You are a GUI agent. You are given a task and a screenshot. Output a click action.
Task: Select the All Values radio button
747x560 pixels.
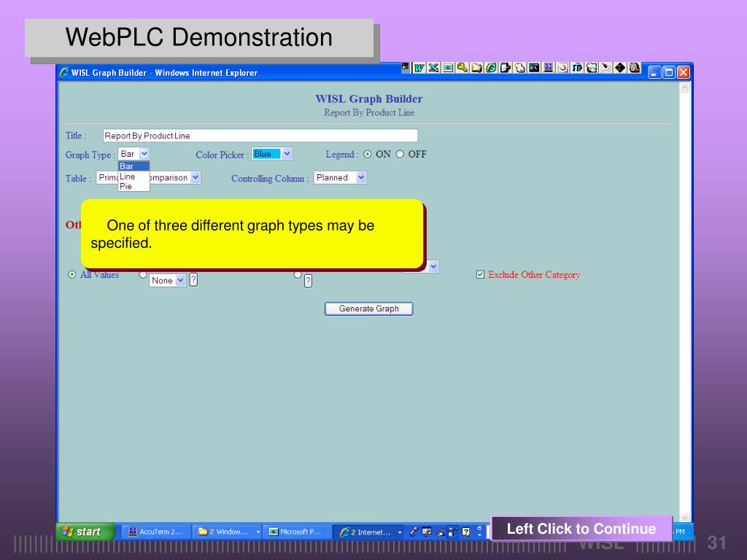click(72, 275)
